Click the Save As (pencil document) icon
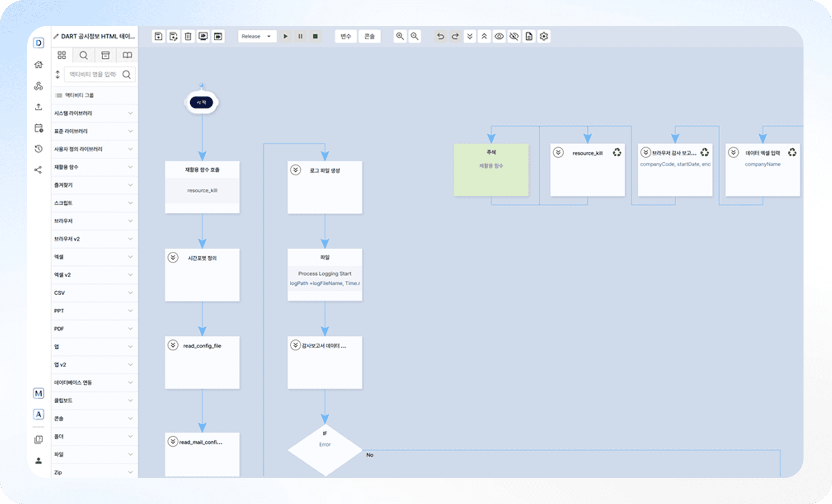Viewport: 832px width, 504px height. (x=173, y=36)
